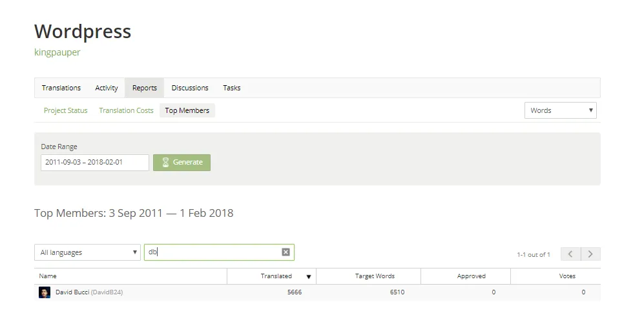Click the Translated column sort arrow
The width and height of the screenshot is (644, 324).
point(309,276)
